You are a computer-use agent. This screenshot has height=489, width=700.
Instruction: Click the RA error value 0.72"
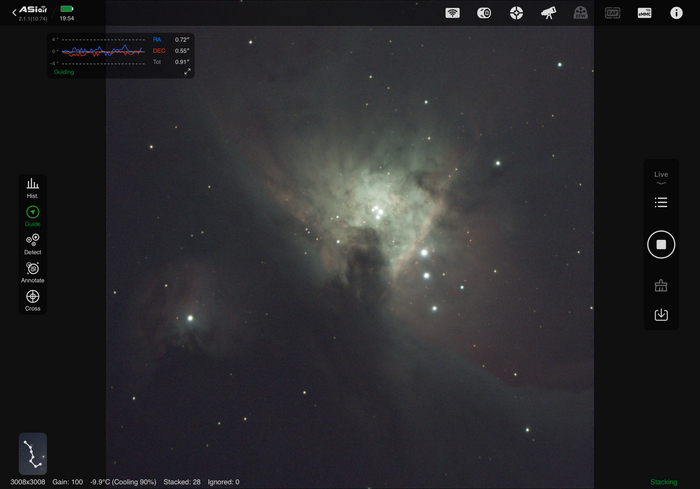pos(182,40)
